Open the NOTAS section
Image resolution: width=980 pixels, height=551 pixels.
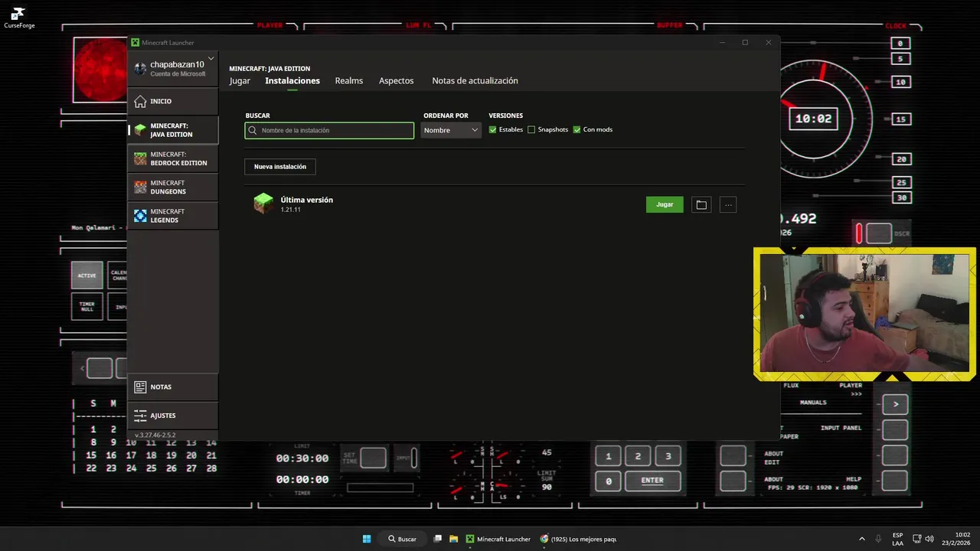pos(172,387)
